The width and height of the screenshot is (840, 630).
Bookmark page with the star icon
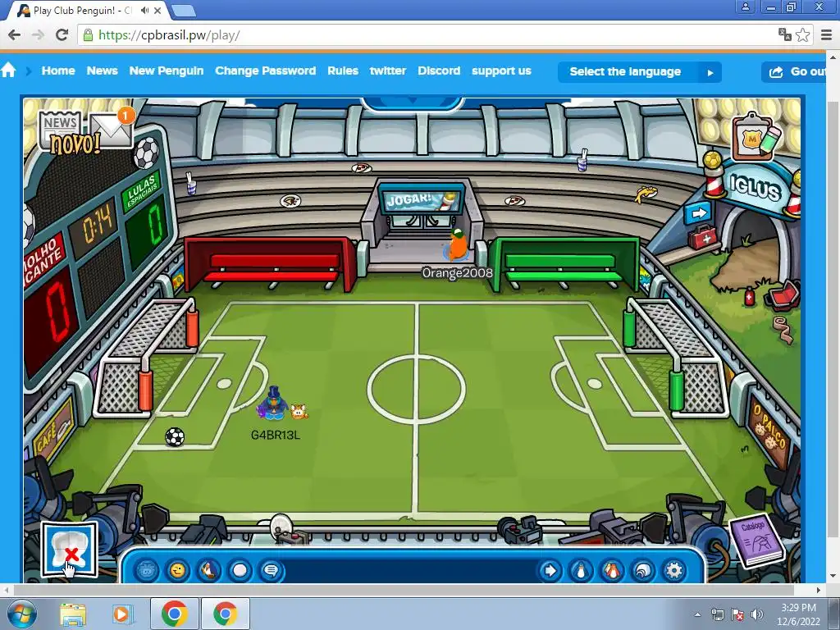(x=802, y=35)
